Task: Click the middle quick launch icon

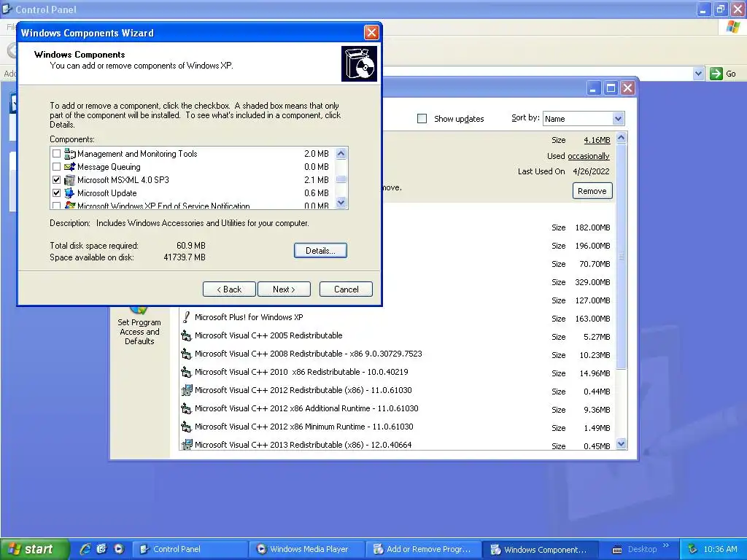Action: pos(101,549)
